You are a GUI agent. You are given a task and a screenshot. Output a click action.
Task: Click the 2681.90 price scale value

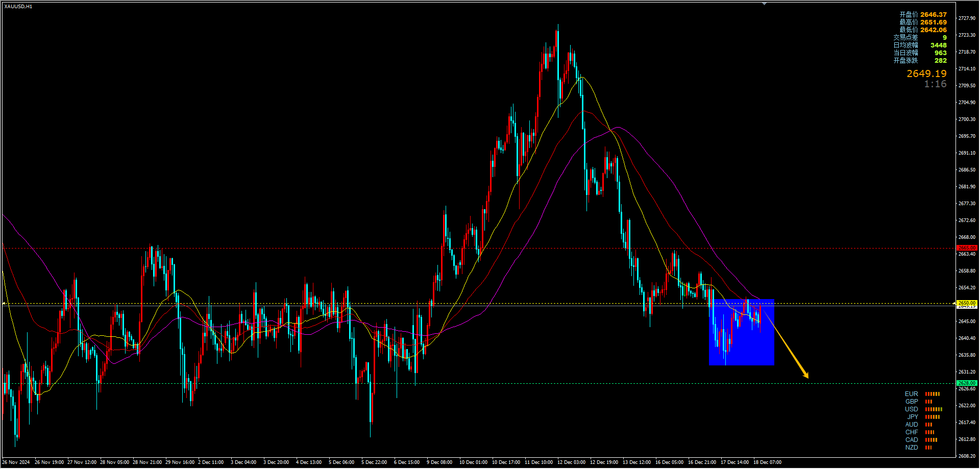coord(967,187)
